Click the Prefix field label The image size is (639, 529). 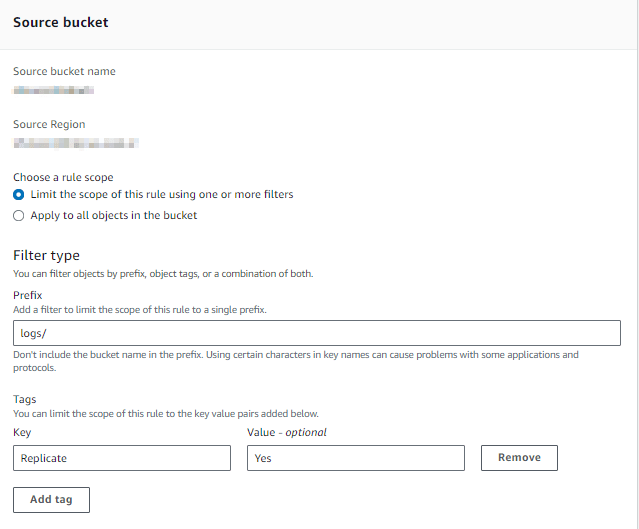pos(28,295)
